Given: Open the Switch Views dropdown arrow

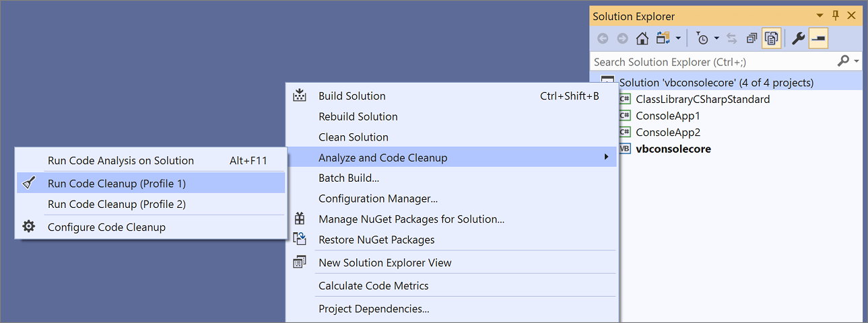Looking at the screenshot, I should coord(678,38).
